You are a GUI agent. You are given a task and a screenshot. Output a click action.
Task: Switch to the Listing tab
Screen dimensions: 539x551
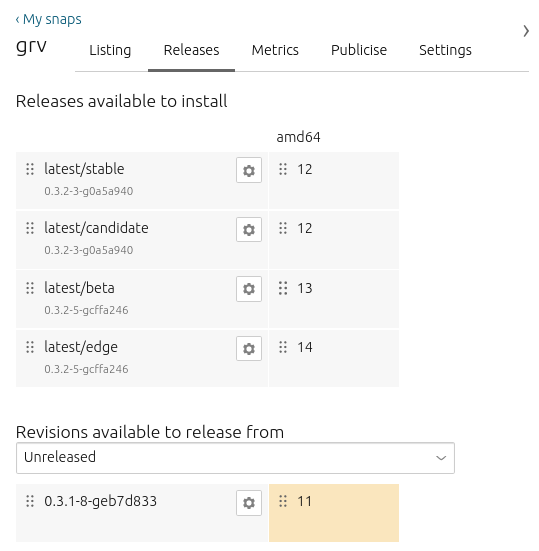coord(110,50)
